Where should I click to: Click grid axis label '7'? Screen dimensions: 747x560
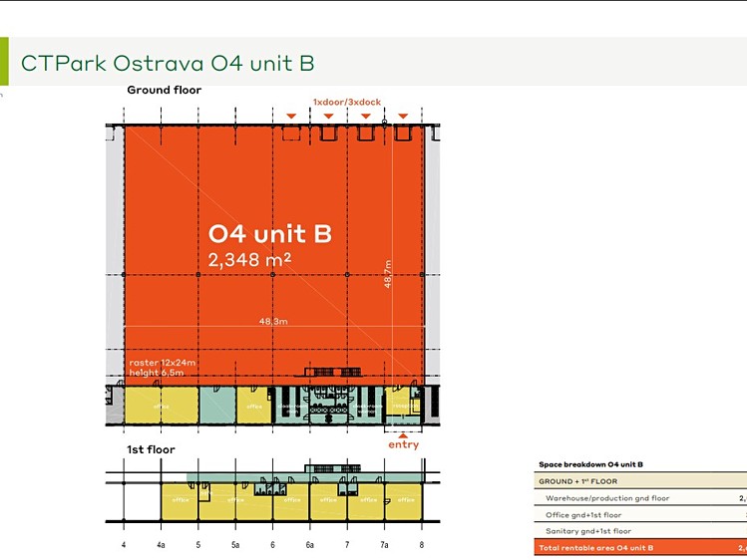point(347,545)
